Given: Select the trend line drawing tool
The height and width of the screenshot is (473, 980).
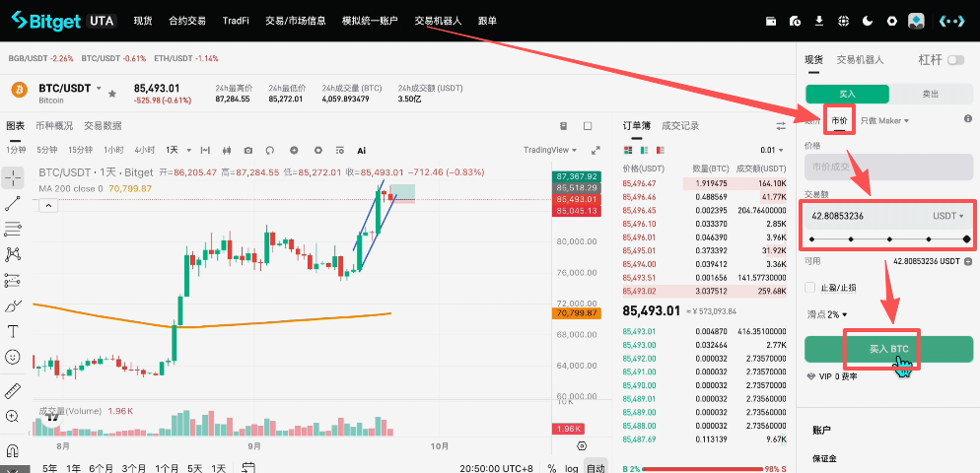Looking at the screenshot, I should point(13,203).
